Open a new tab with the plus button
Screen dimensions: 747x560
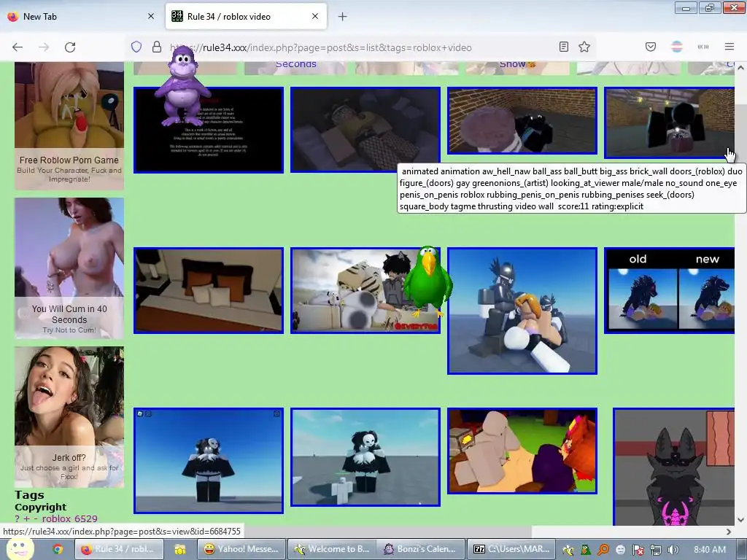pyautogui.click(x=343, y=17)
